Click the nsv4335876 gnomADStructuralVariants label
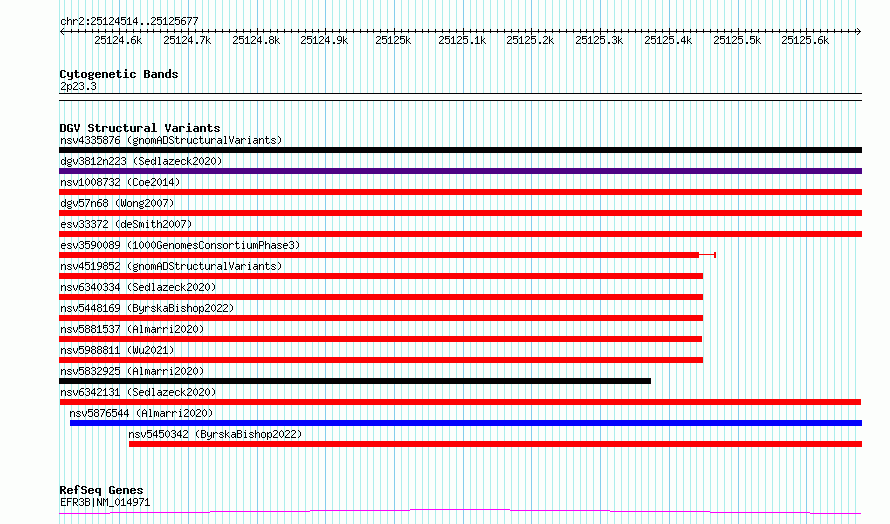 [171, 140]
